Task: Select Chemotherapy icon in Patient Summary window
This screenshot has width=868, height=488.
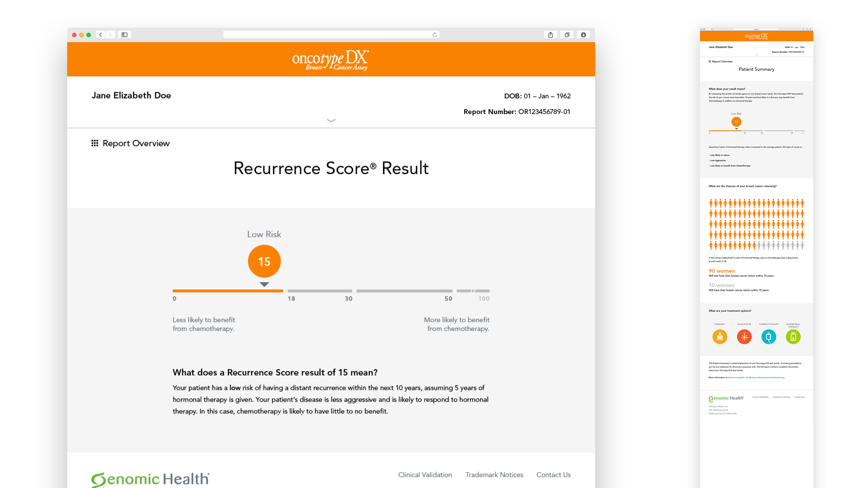Action: [769, 337]
